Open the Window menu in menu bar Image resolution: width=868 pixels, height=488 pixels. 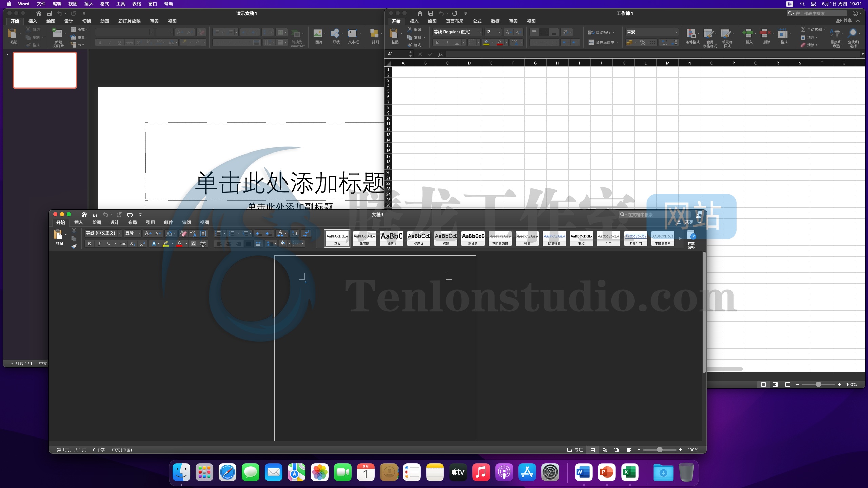(153, 4)
